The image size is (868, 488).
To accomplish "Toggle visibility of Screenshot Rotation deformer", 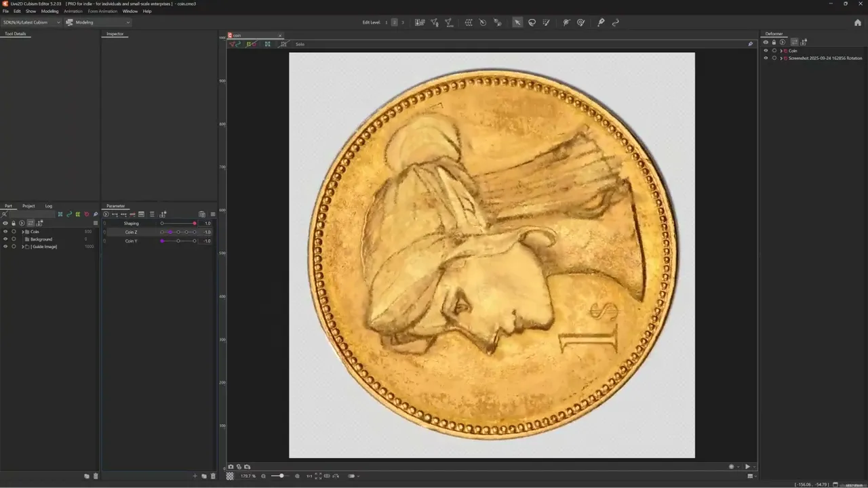I will point(766,58).
